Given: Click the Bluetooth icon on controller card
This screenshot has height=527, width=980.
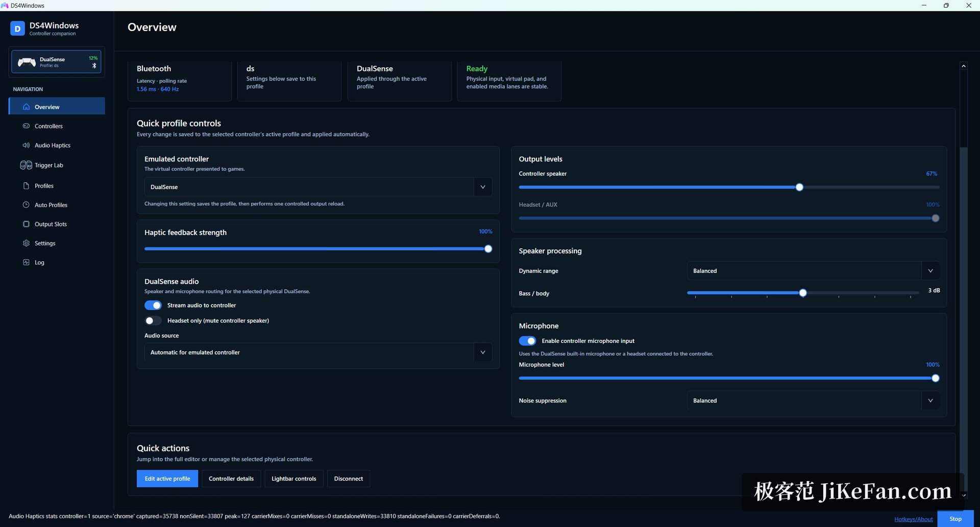Looking at the screenshot, I should click(94, 66).
